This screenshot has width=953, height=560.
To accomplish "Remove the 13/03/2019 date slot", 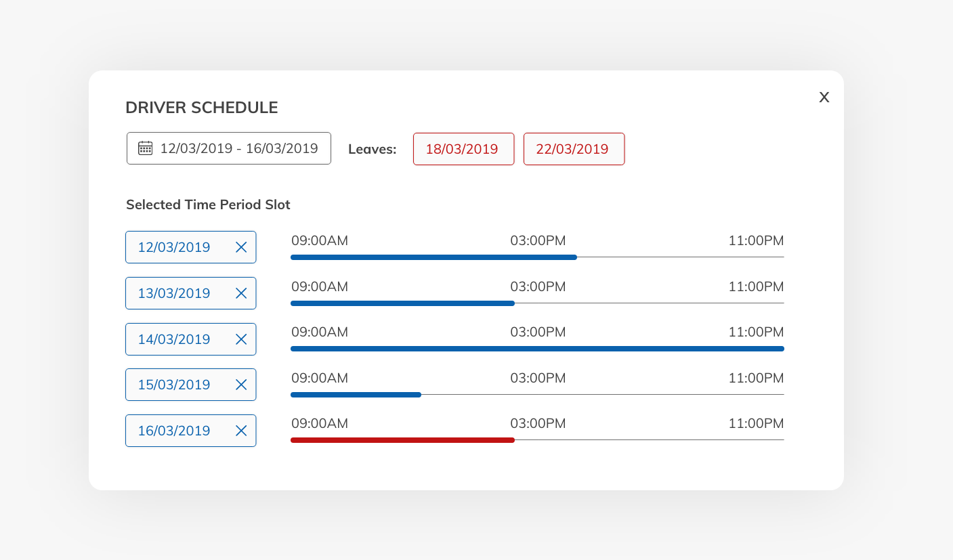I will (x=240, y=293).
